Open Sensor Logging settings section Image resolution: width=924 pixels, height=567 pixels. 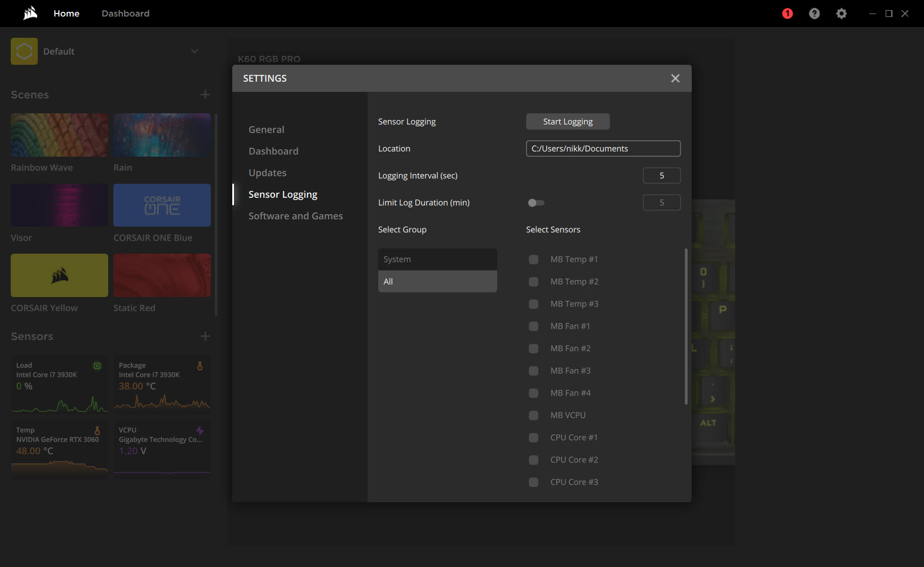[283, 194]
